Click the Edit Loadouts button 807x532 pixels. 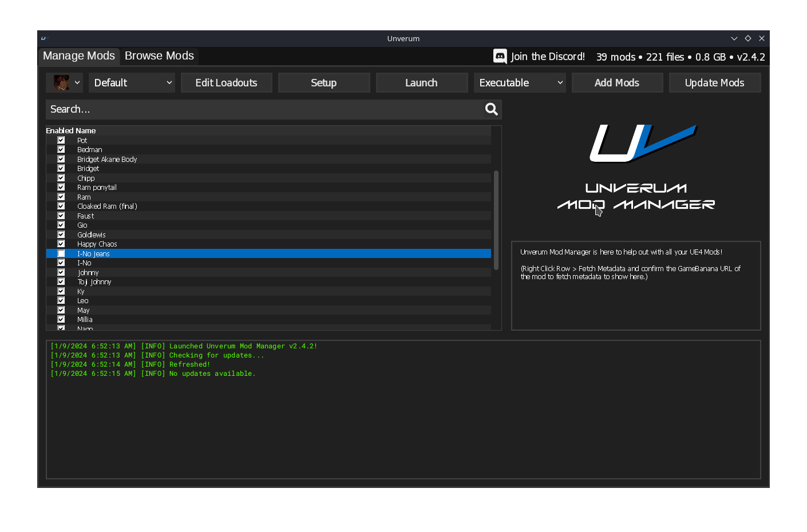point(226,82)
